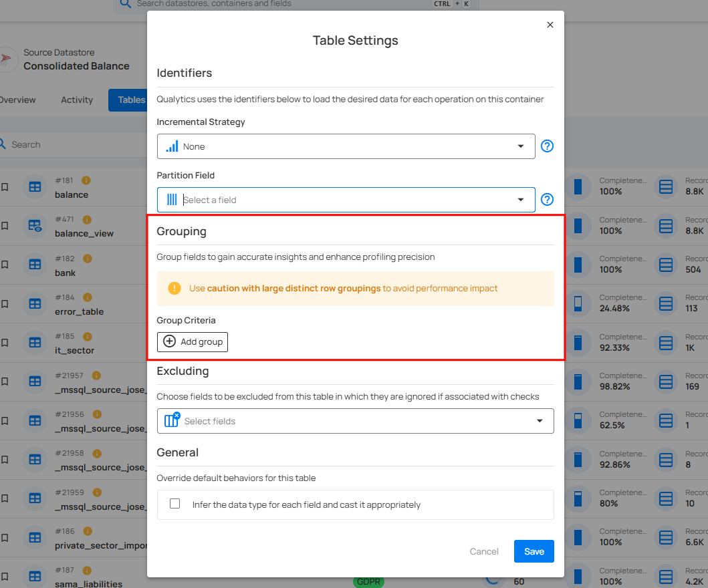
Task: Open the Tables tab
Action: [x=129, y=100]
